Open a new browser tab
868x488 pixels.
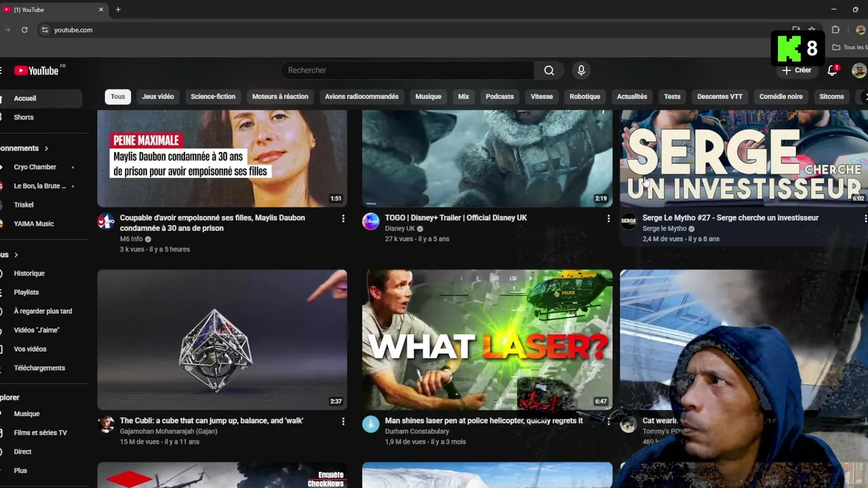118,9
